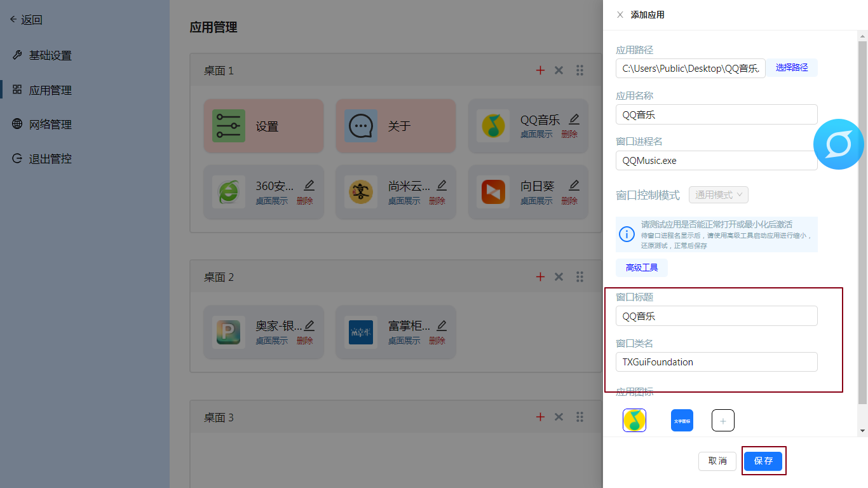Click the 富掌柜… app icon
The width and height of the screenshot is (868, 488).
(x=361, y=332)
